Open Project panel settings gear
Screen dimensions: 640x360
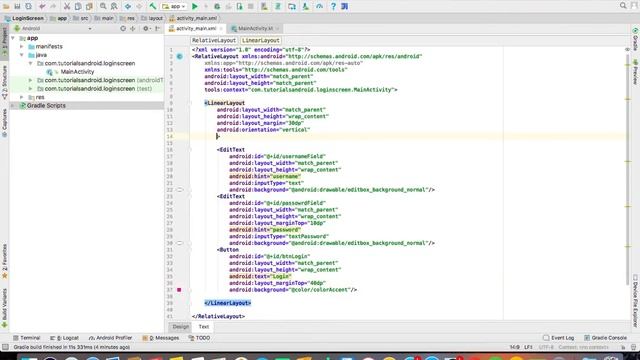[x=146, y=29]
